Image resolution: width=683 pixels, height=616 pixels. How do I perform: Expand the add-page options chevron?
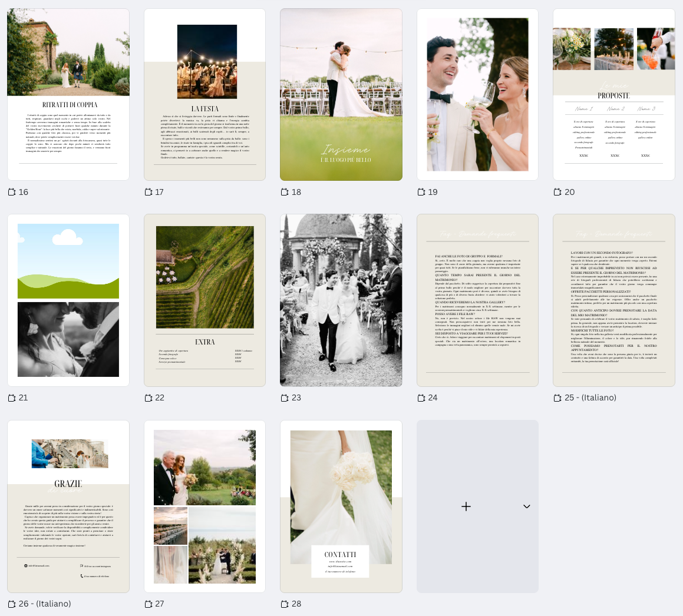tap(527, 506)
